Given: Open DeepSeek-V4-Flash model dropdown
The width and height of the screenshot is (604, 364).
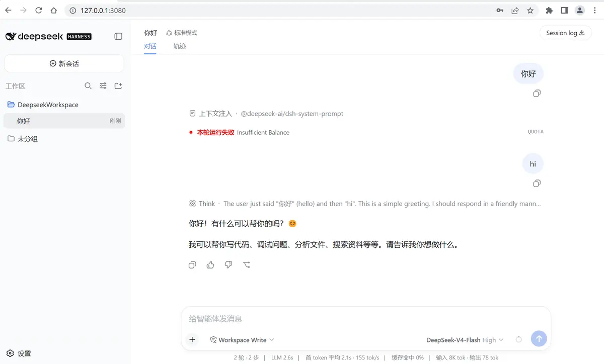Looking at the screenshot, I should [465, 340].
